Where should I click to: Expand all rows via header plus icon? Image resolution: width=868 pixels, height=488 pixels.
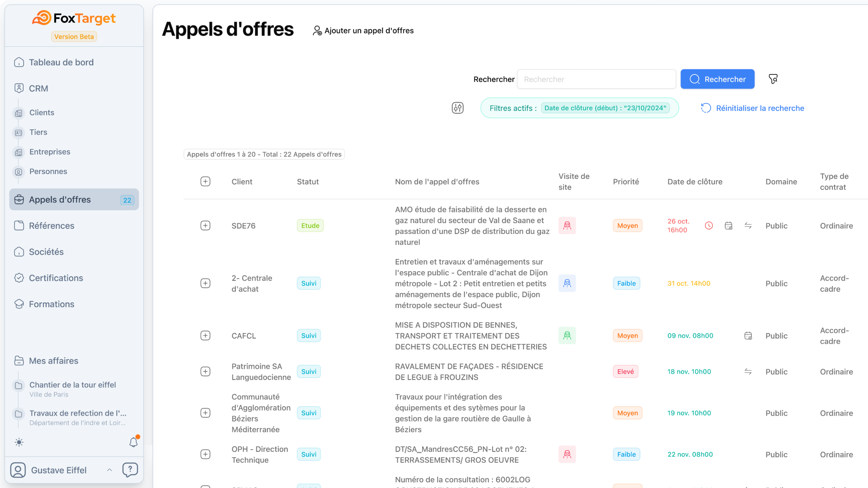(x=205, y=181)
